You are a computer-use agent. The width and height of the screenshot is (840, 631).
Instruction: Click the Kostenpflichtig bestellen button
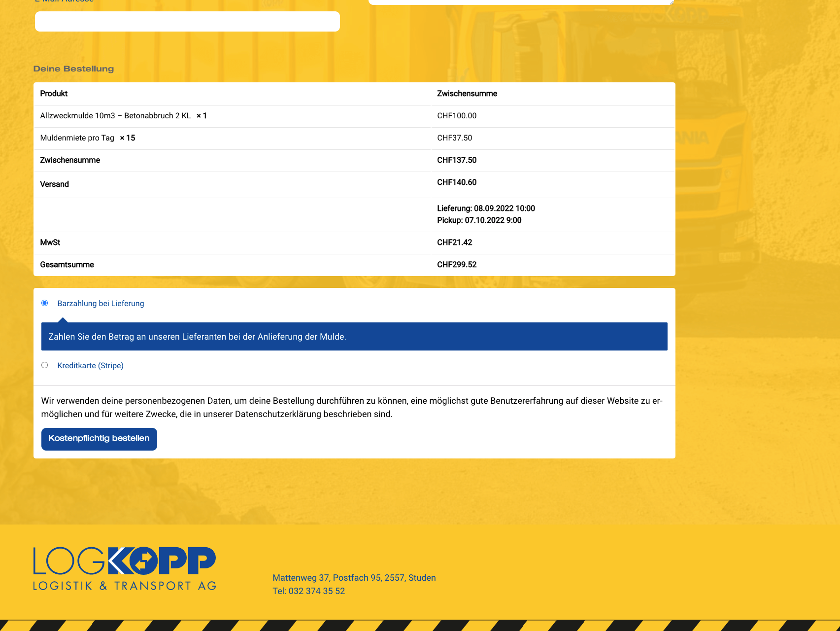(99, 439)
